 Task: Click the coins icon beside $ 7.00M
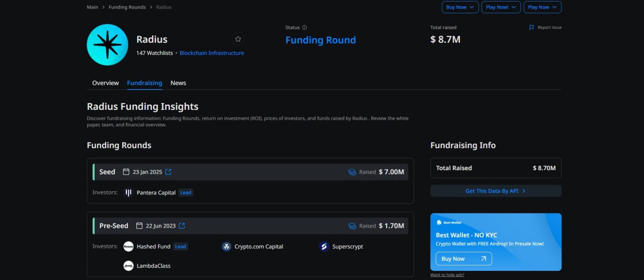[352, 172]
